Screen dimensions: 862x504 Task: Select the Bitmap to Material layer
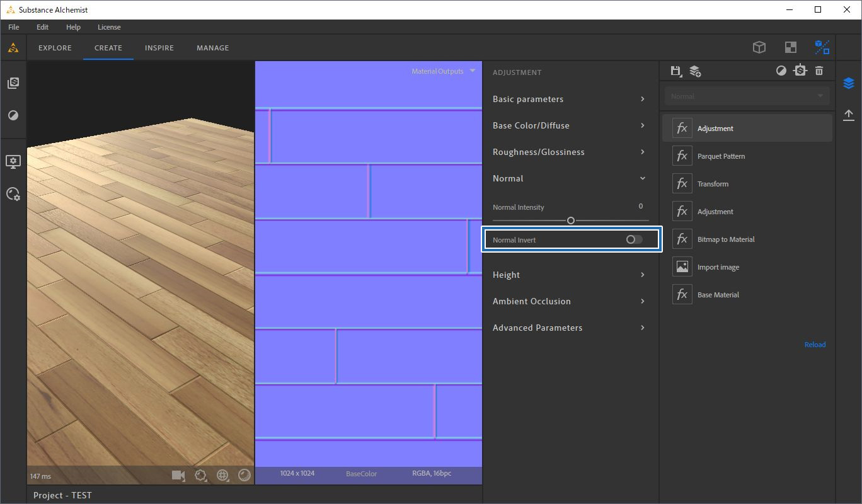pyautogui.click(x=747, y=239)
